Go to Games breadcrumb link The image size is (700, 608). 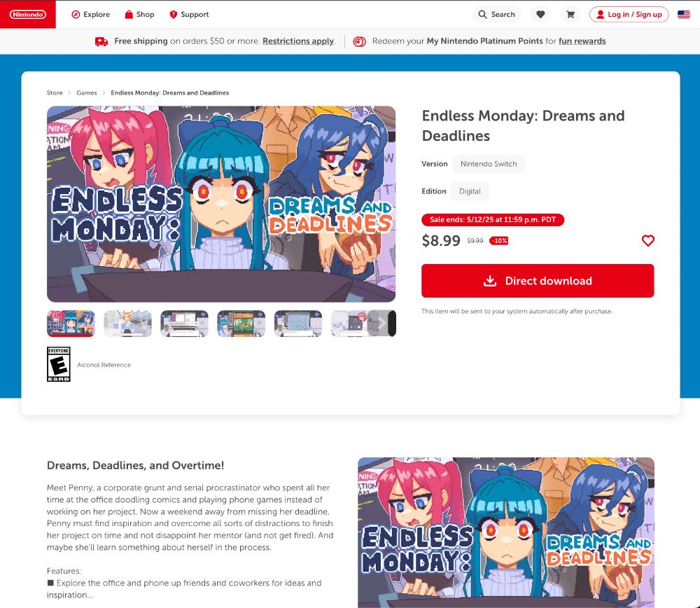87,93
